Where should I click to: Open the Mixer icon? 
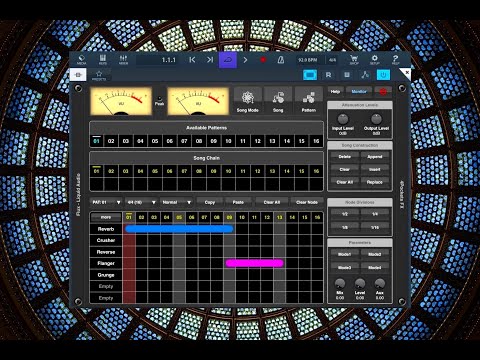coord(123,60)
